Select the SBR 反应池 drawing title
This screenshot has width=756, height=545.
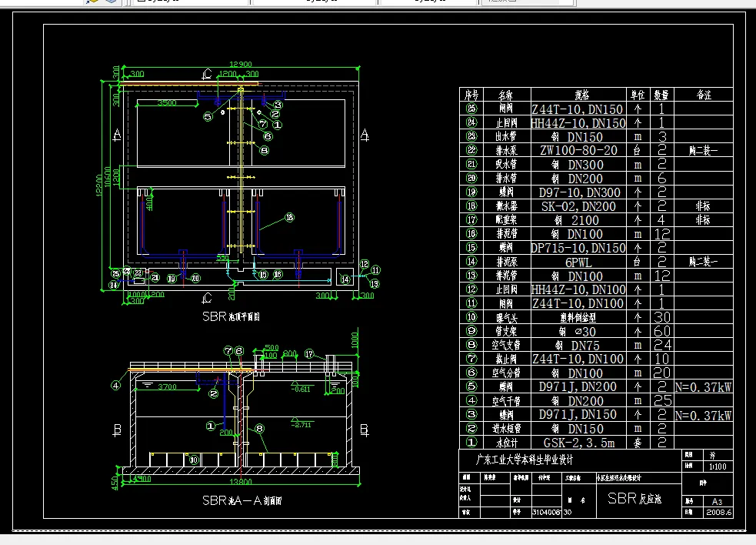tap(634, 498)
